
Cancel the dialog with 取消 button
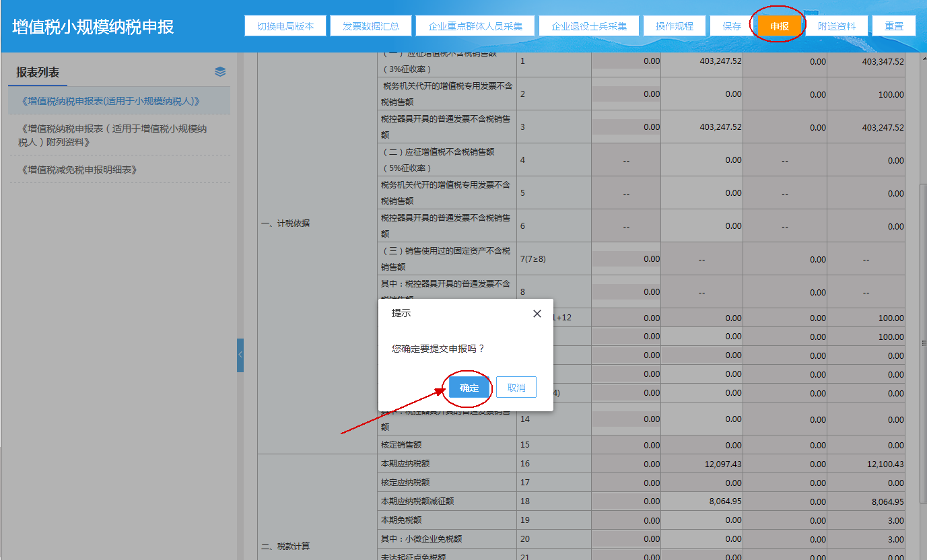pyautogui.click(x=516, y=388)
